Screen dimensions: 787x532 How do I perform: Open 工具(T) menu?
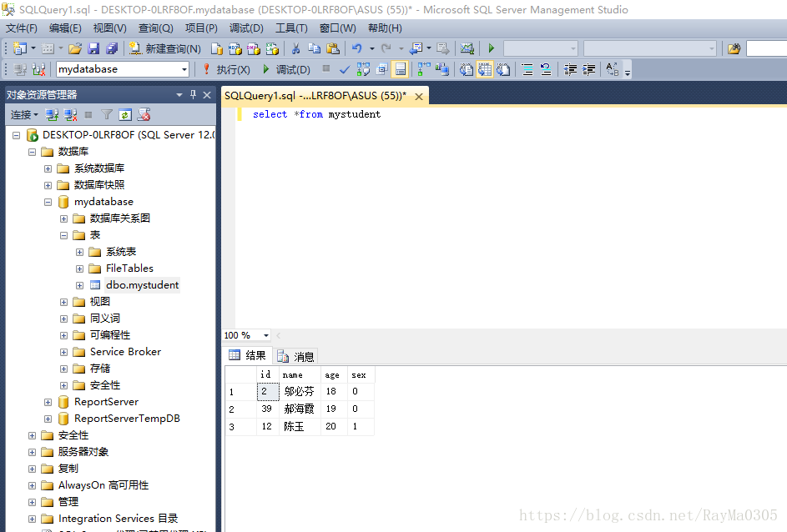[x=291, y=28]
